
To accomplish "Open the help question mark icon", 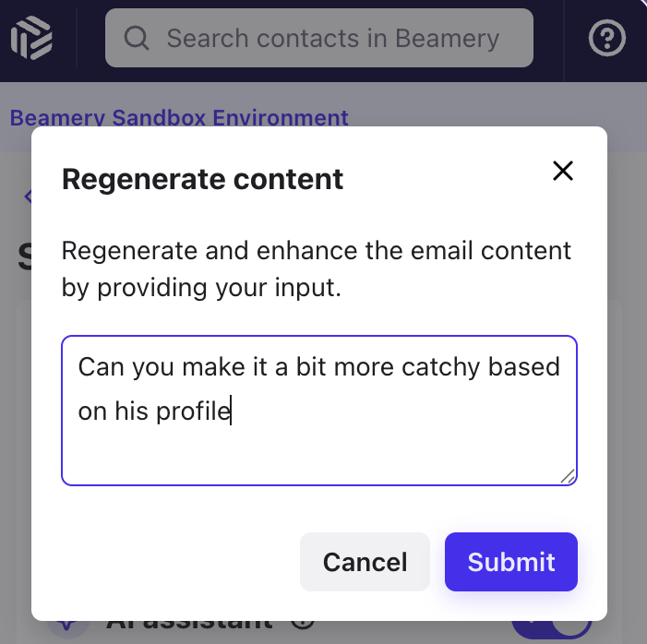I will 606,38.
